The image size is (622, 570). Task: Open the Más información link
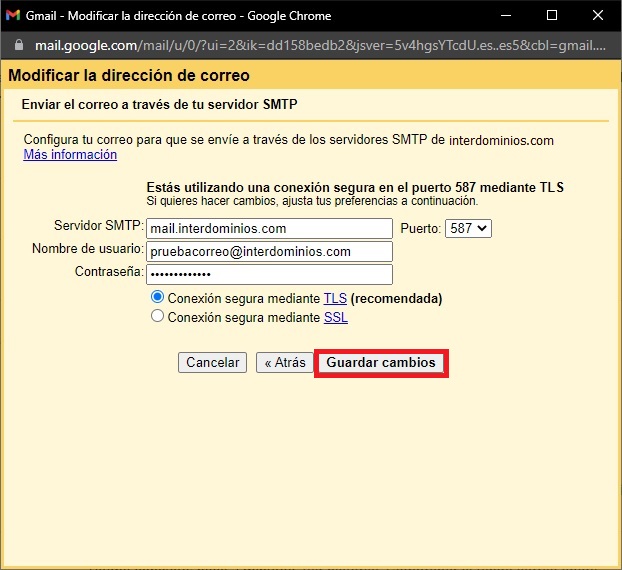(x=70, y=155)
